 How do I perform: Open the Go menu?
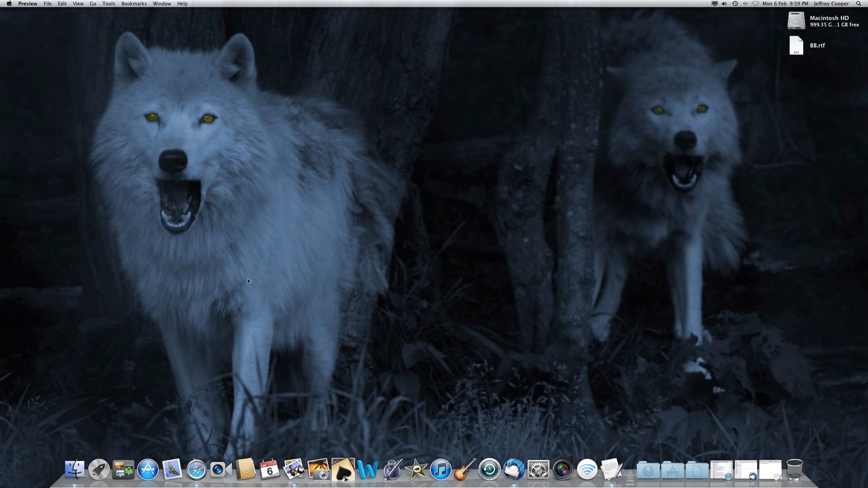point(93,4)
